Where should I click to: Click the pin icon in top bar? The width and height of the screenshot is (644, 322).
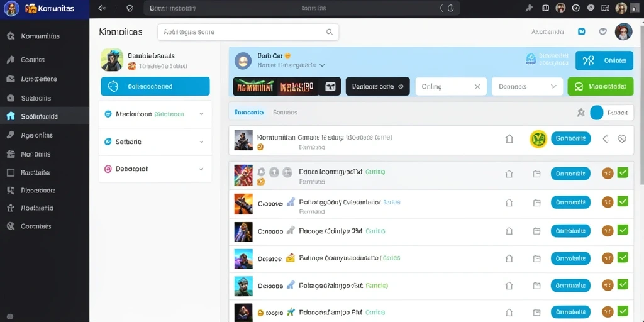tap(529, 8)
